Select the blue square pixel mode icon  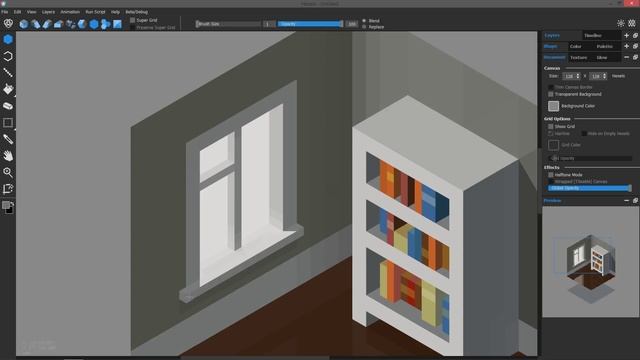117,24
